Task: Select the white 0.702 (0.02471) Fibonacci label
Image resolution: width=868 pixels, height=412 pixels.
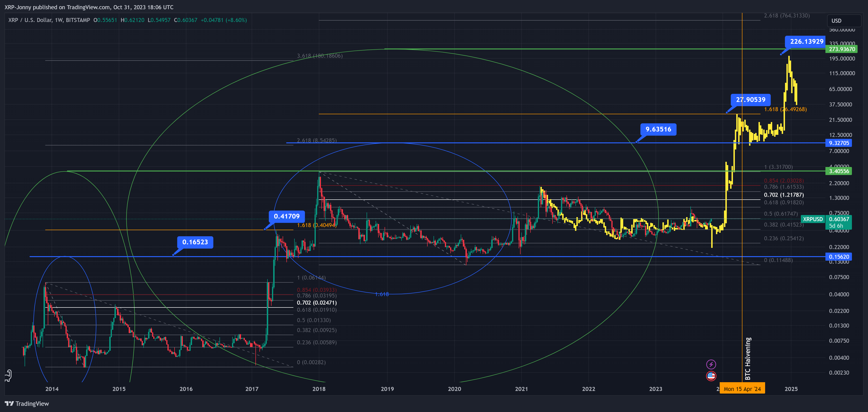Action: [x=317, y=303]
